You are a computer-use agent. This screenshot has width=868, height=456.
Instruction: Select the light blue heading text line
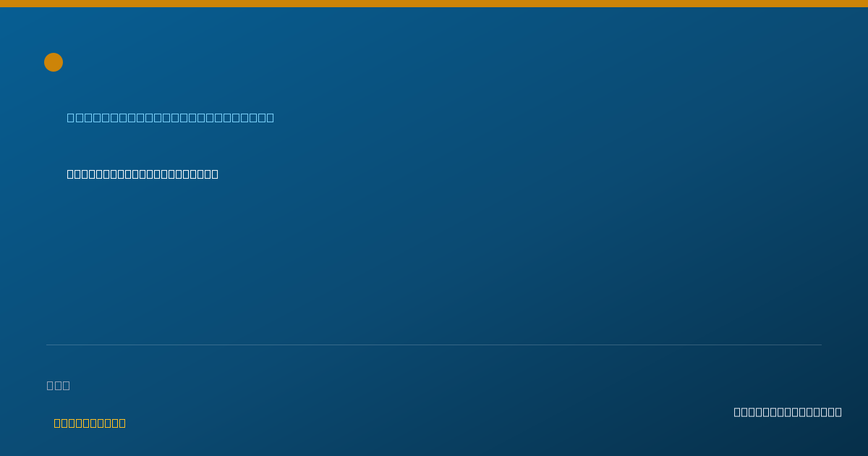(171, 117)
